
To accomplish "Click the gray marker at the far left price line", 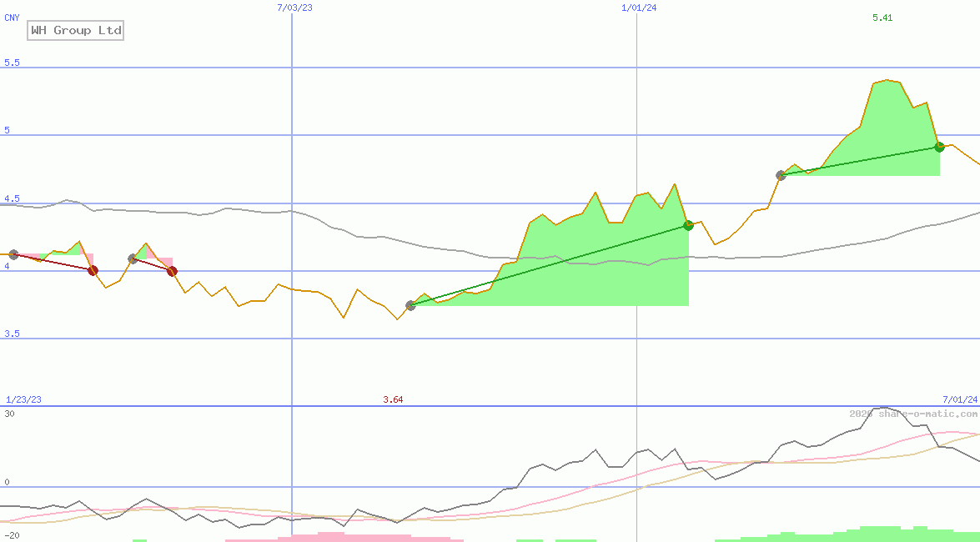I will 13,255.
